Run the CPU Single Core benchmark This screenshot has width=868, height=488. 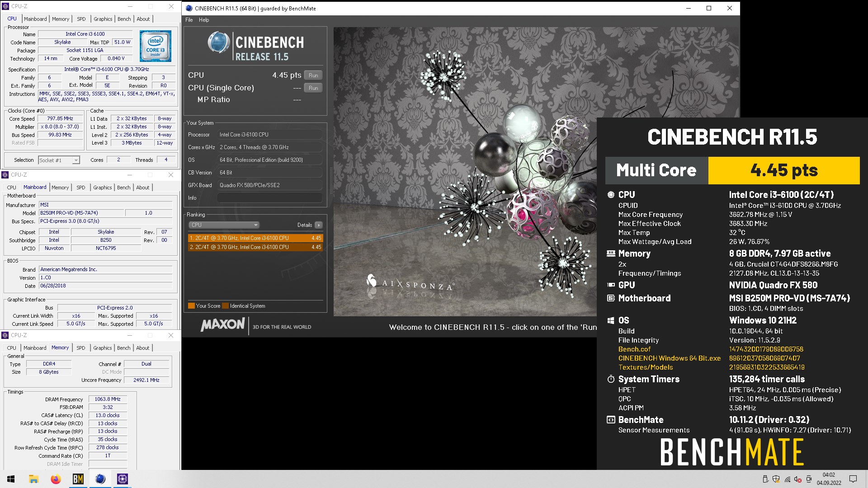pyautogui.click(x=313, y=88)
